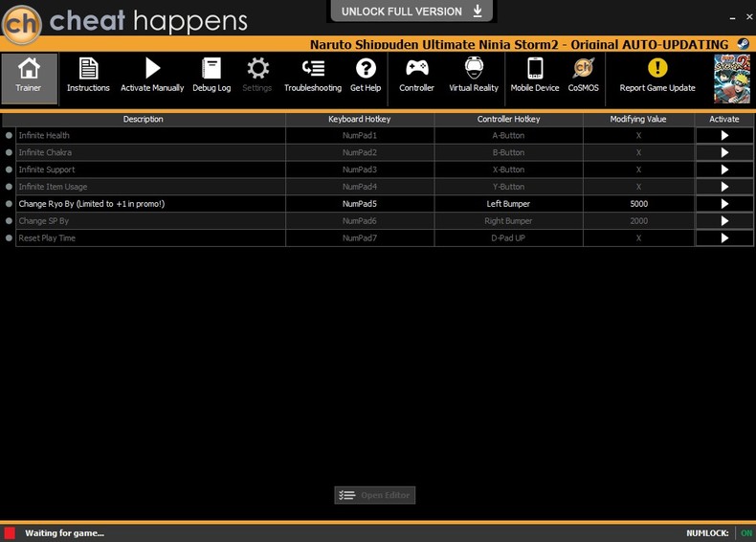Click the red status indicator square
This screenshot has height=542, width=756.
pyautogui.click(x=10, y=533)
